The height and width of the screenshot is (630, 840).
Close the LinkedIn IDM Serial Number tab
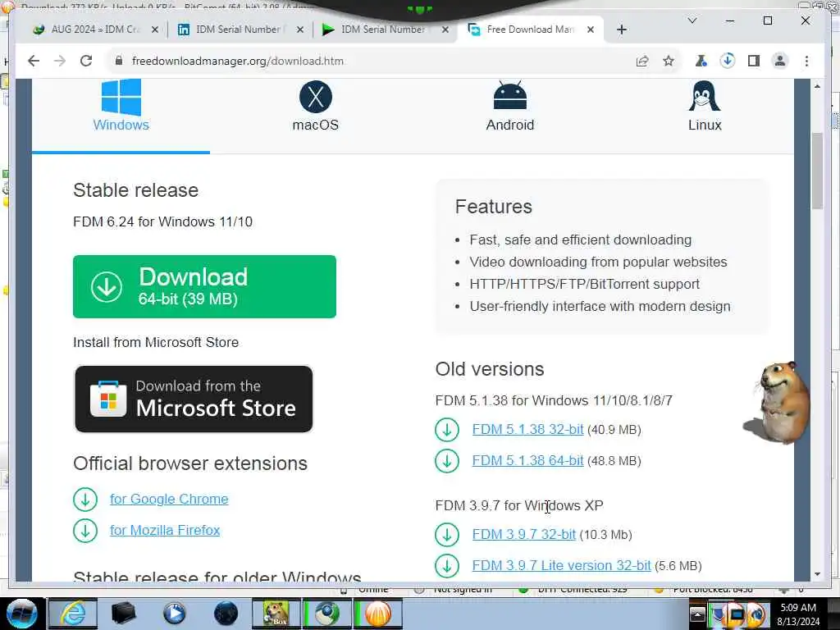[300, 30]
